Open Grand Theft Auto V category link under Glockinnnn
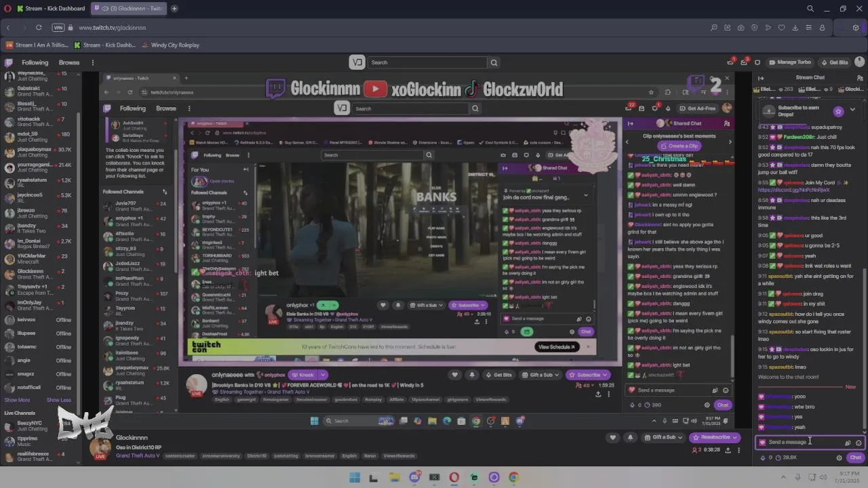Image resolution: width=868 pixels, height=488 pixels. 138,455
